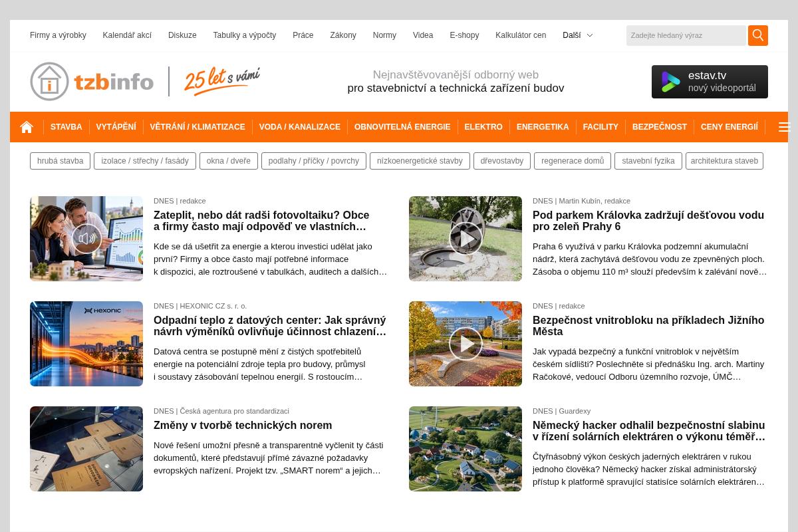This screenshot has height=532, width=798.
Task: Open the Hexonic data center article thumbnail
Action: (86, 344)
